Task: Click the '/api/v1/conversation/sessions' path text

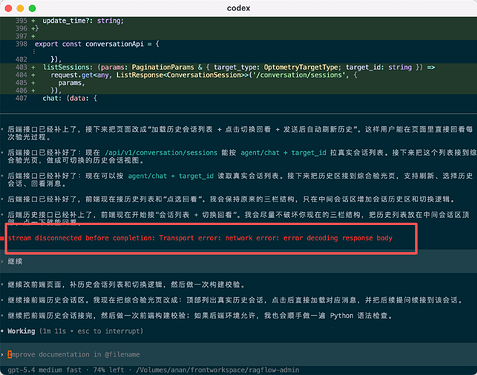Action: [x=161, y=153]
